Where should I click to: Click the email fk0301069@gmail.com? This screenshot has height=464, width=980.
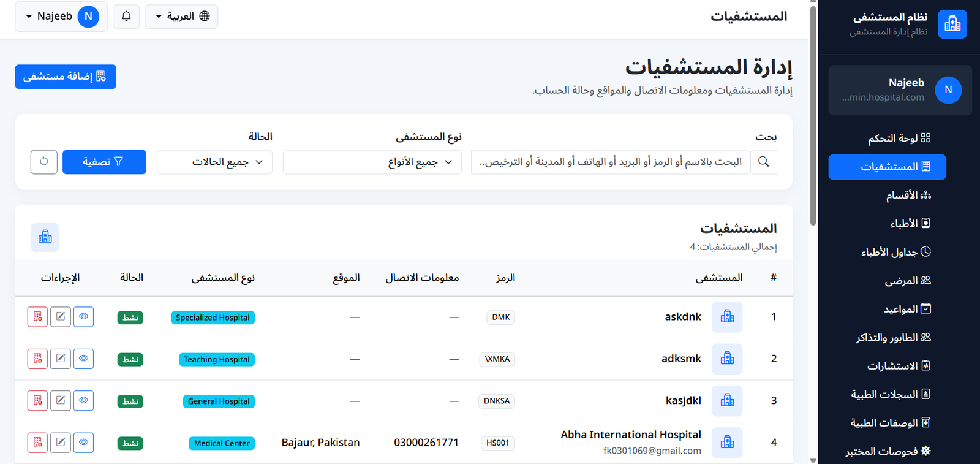click(x=652, y=451)
